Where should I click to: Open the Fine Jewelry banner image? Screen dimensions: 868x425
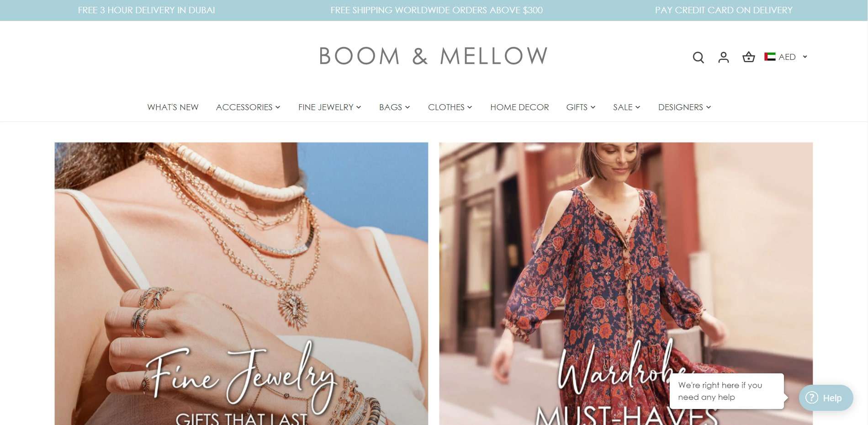[x=241, y=283]
